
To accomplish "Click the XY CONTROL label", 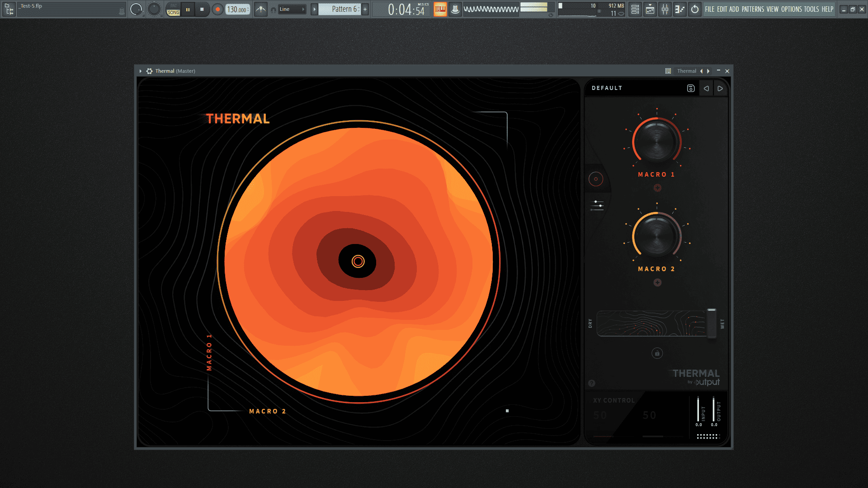I will click(614, 400).
